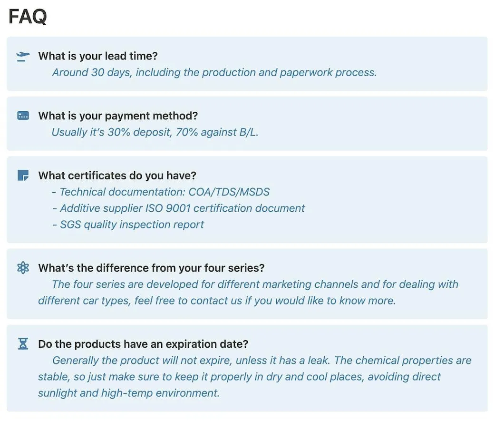This screenshot has width=504, height=421.
Task: Select the four series difference question
Action: pos(151,268)
